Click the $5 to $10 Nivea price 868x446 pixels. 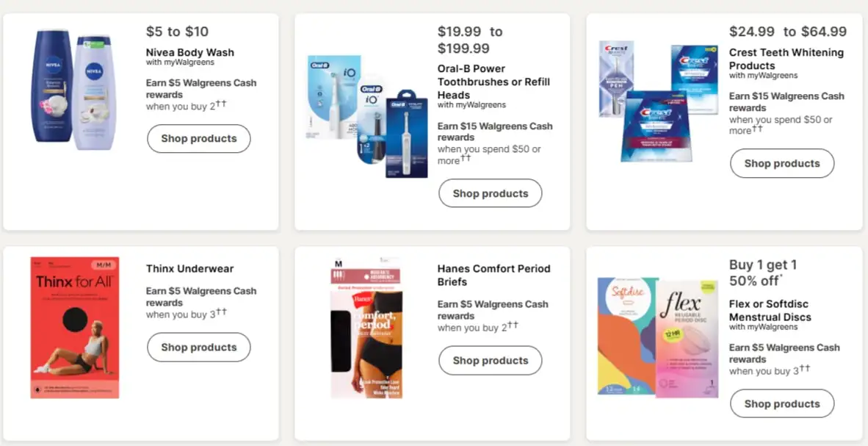(x=177, y=32)
